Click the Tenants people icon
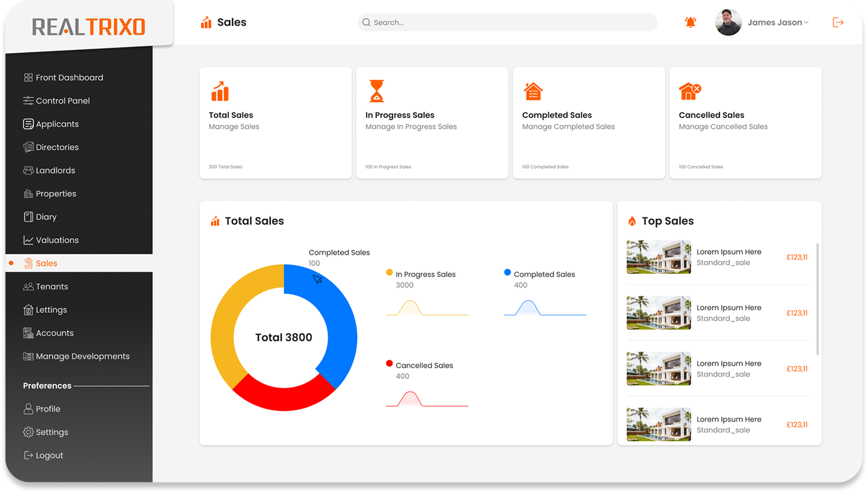Viewport: 868px width, 493px height. [28, 286]
